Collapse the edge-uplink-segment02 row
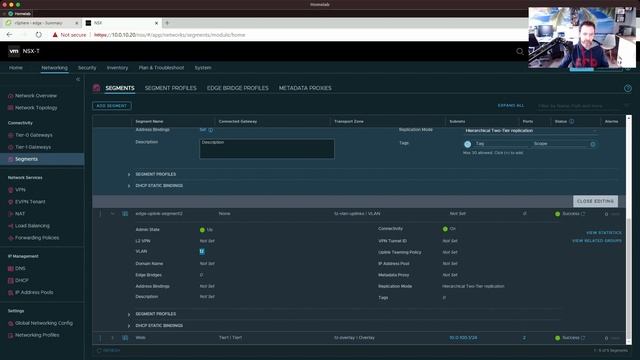The width and height of the screenshot is (640, 360). point(113,214)
